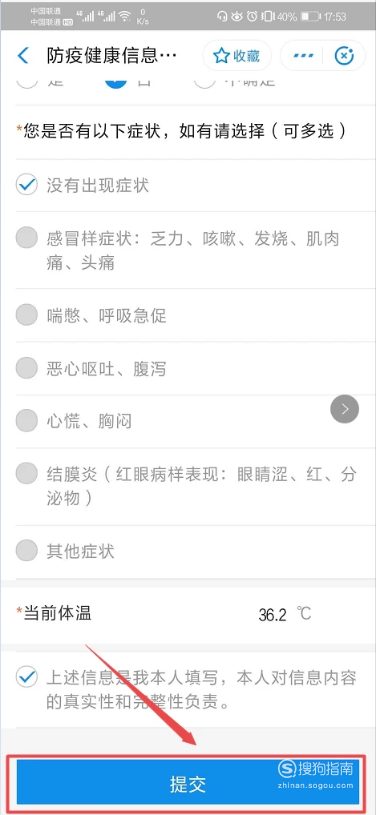Image resolution: width=378 pixels, height=815 pixels.
Task: Tap the battery icon in status bar
Action: tap(309, 17)
